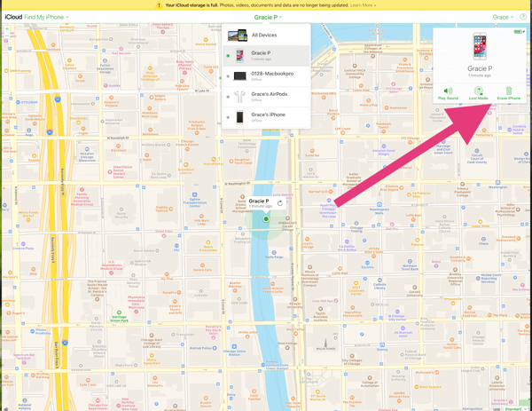Click the iCloud storage warning triangle icon
The height and width of the screenshot is (411, 532).
(x=159, y=5)
